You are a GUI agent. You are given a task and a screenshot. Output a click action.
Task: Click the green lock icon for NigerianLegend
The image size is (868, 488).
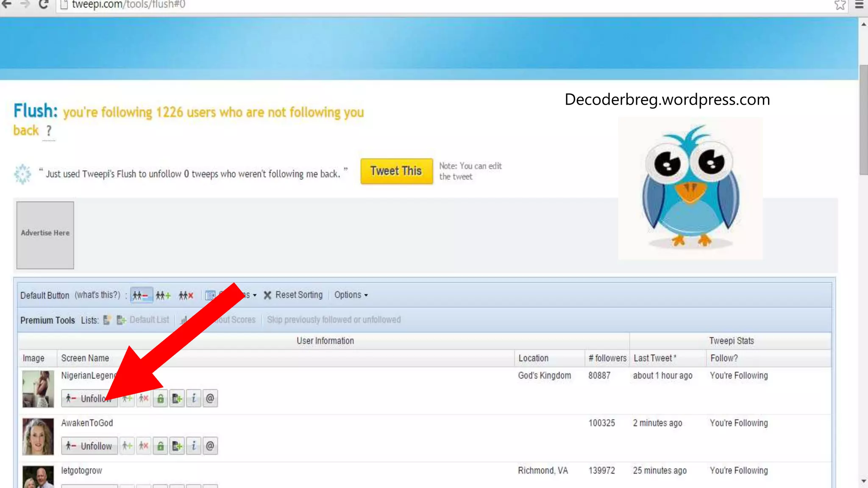pyautogui.click(x=160, y=398)
